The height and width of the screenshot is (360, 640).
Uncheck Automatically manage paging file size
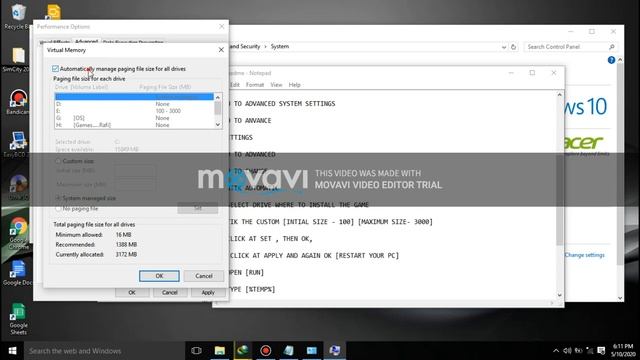56,69
